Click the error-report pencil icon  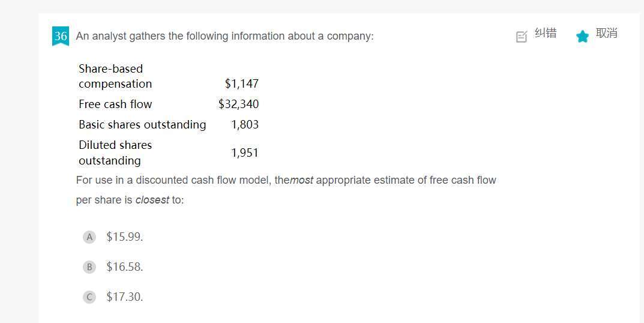point(521,37)
